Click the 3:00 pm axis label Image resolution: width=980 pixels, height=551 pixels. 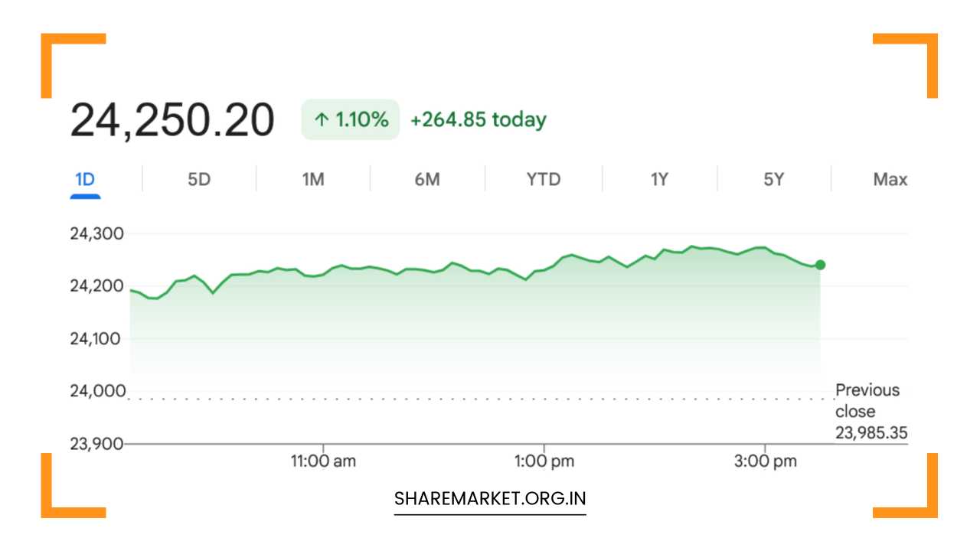coord(766,461)
